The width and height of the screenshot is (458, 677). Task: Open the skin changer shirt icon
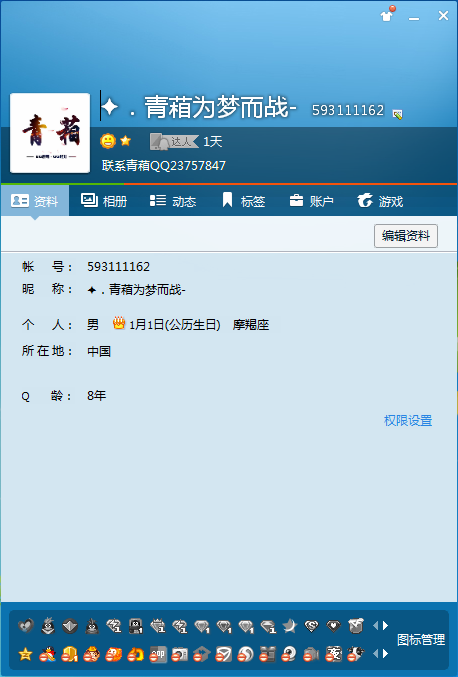386,16
